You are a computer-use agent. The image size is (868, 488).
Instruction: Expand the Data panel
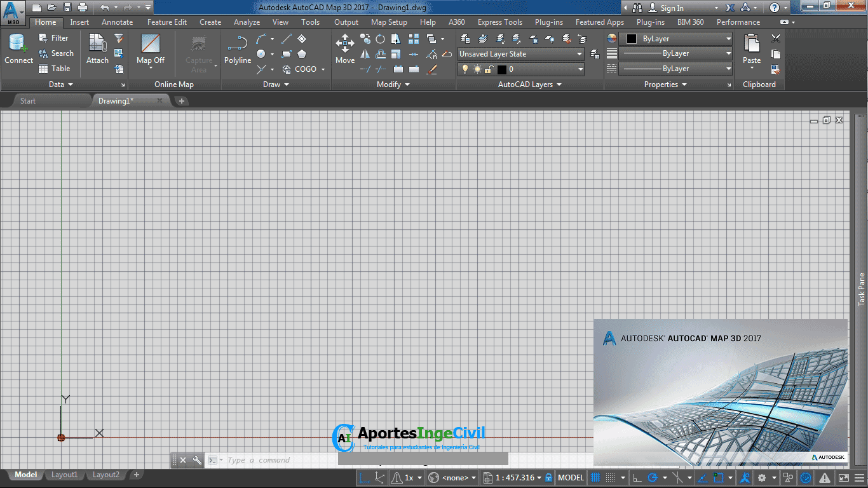(x=61, y=85)
